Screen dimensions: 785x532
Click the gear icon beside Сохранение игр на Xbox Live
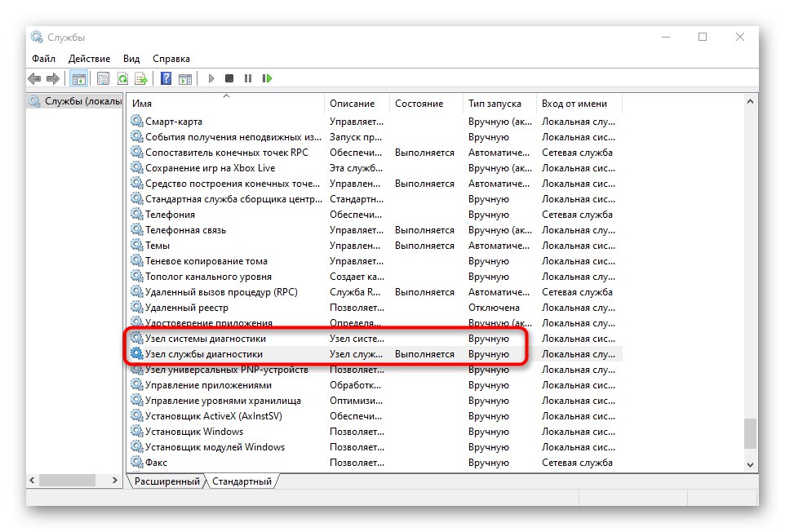[x=136, y=167]
